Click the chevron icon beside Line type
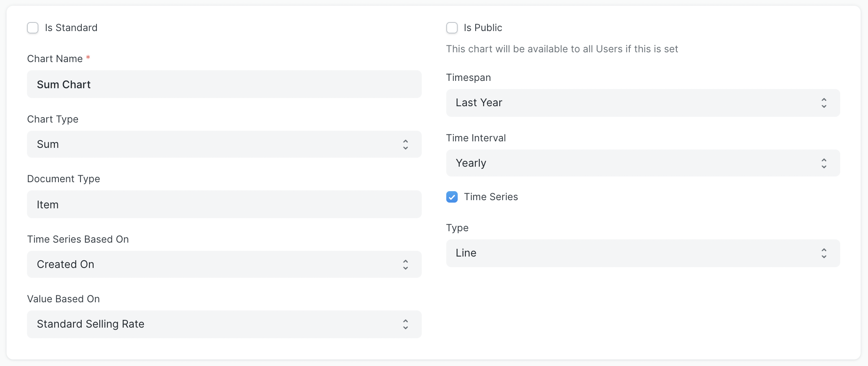The width and height of the screenshot is (868, 366). tap(824, 253)
